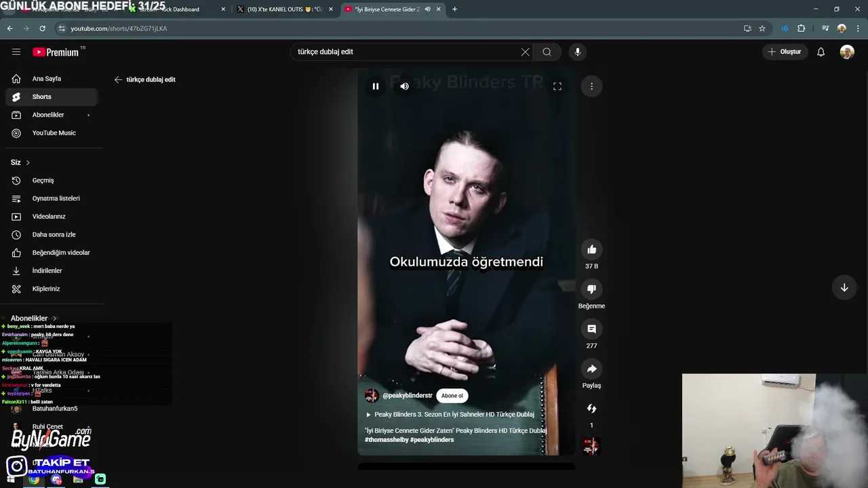The image size is (868, 488).
Task: Open Geçmiş history page
Action: [x=52, y=180]
